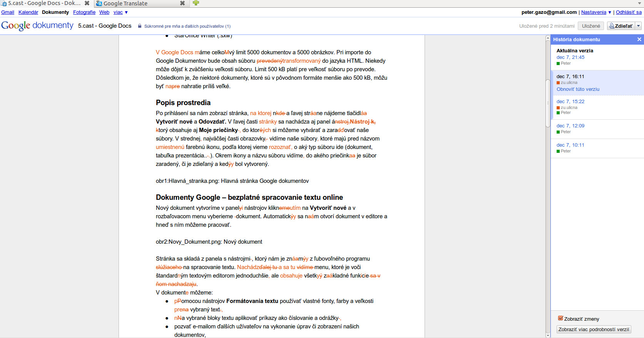Image resolution: width=644 pixels, height=338 pixels.
Task: Open a new browser tab with plus icon
Action: point(196,3)
